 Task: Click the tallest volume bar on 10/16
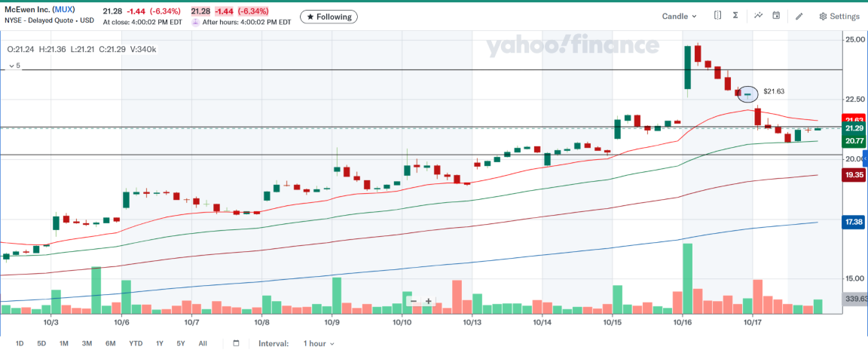tap(687, 279)
